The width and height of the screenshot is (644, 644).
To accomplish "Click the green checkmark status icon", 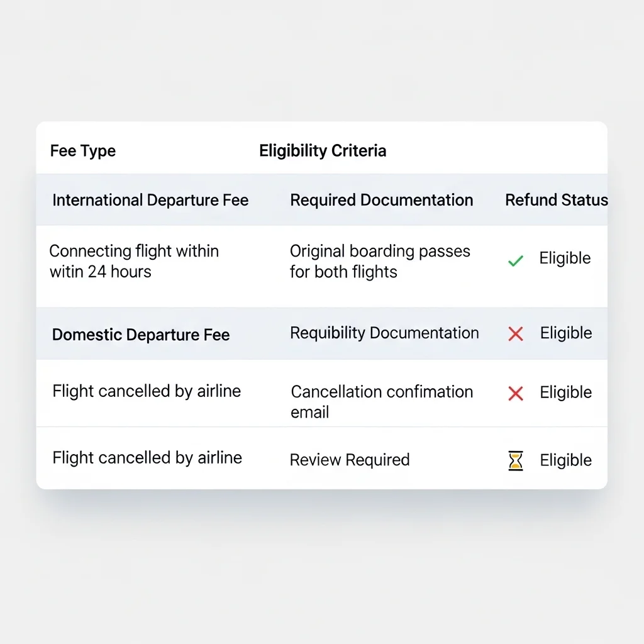I will pos(516,260).
